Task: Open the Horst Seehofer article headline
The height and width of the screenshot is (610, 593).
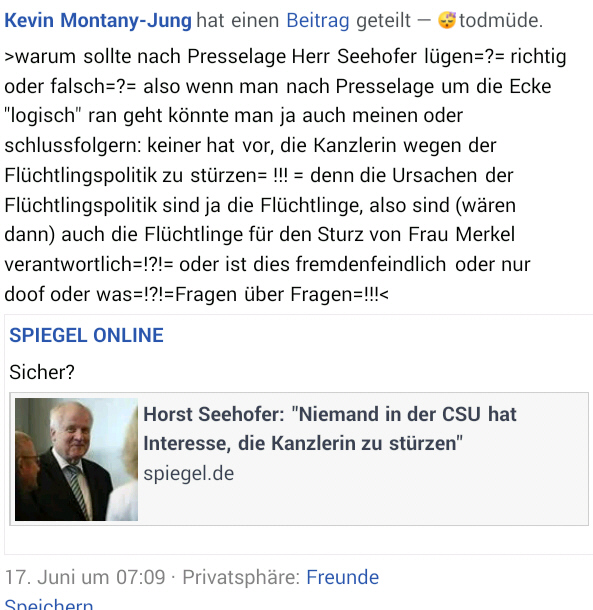Action: [x=330, y=429]
